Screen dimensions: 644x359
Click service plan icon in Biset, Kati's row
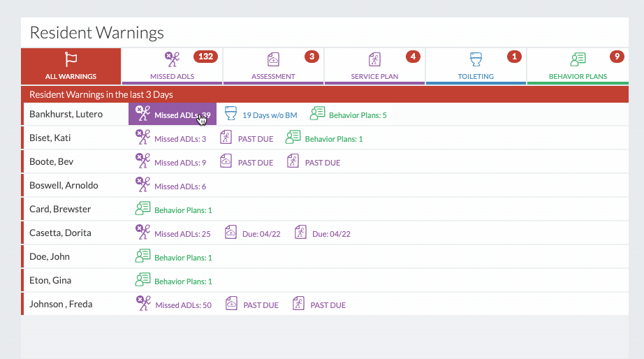click(x=226, y=138)
